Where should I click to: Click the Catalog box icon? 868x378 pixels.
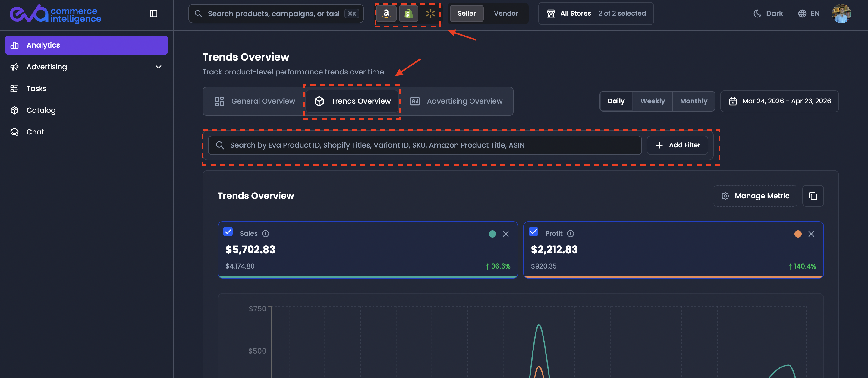pos(14,110)
